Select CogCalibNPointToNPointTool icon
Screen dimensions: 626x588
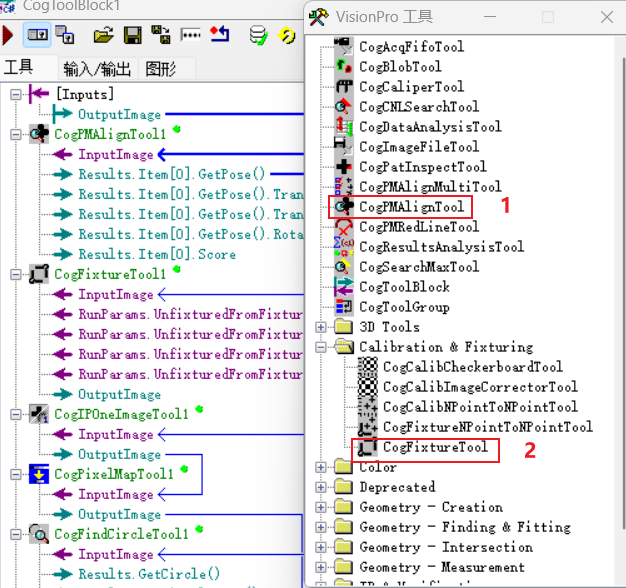tap(367, 407)
